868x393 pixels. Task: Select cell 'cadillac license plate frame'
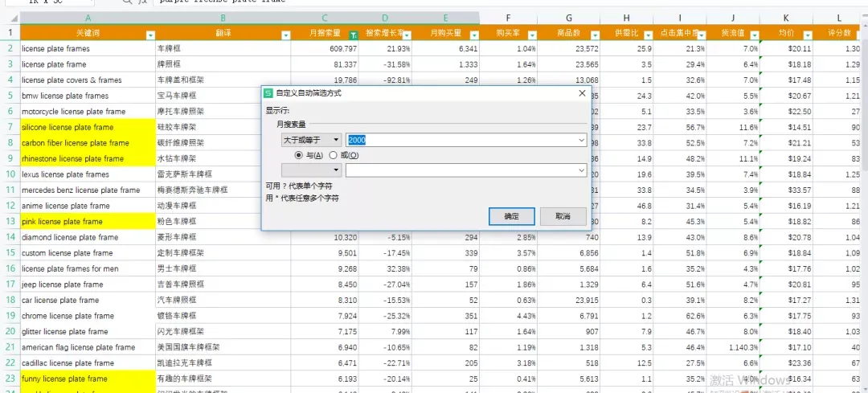pos(88,363)
